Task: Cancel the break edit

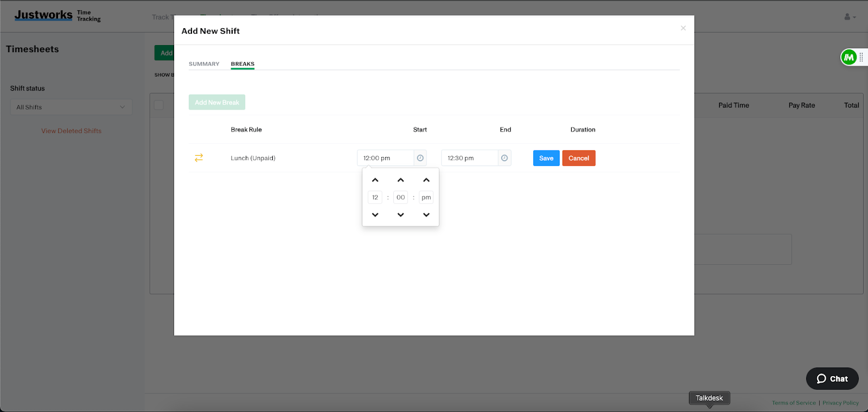Action: pyautogui.click(x=579, y=159)
